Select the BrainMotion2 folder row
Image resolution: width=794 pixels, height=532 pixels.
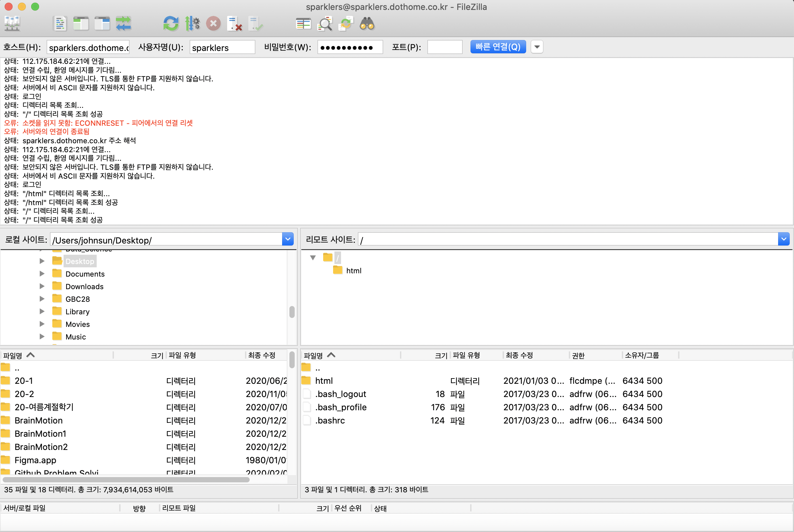[x=144, y=447]
